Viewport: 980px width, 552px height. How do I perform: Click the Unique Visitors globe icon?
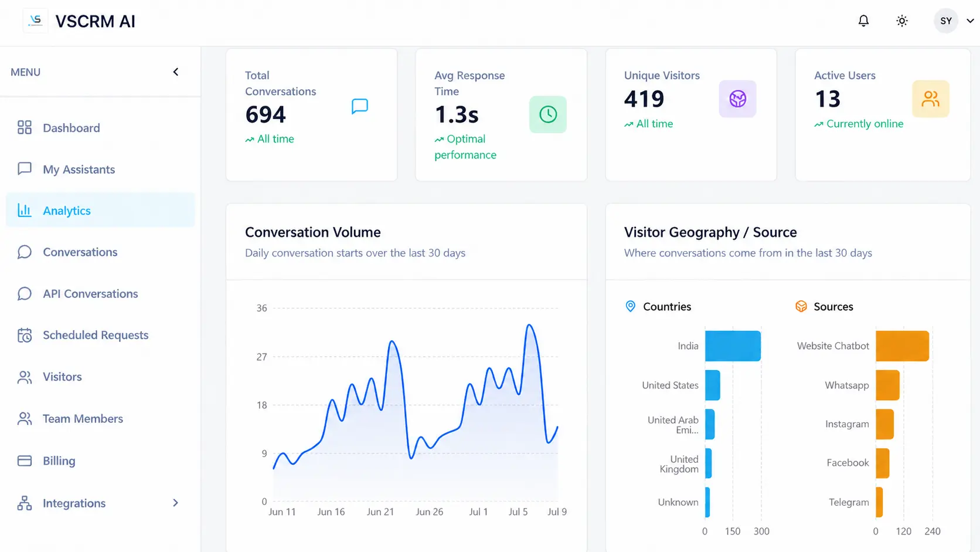[737, 99]
